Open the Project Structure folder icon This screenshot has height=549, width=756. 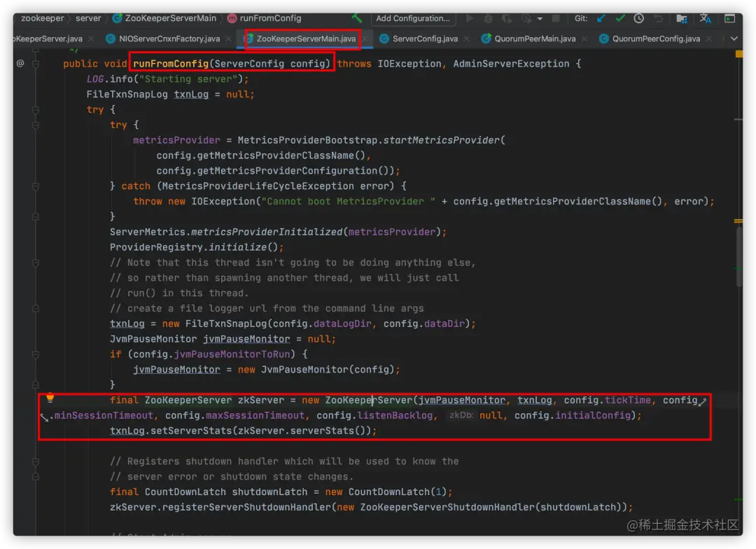pos(681,18)
